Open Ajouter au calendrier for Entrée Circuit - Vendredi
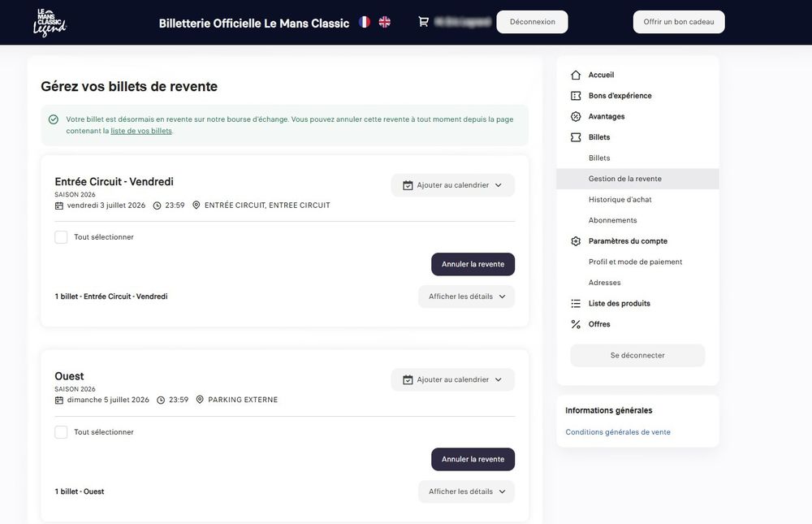The height and width of the screenshot is (524, 812). 452,185
